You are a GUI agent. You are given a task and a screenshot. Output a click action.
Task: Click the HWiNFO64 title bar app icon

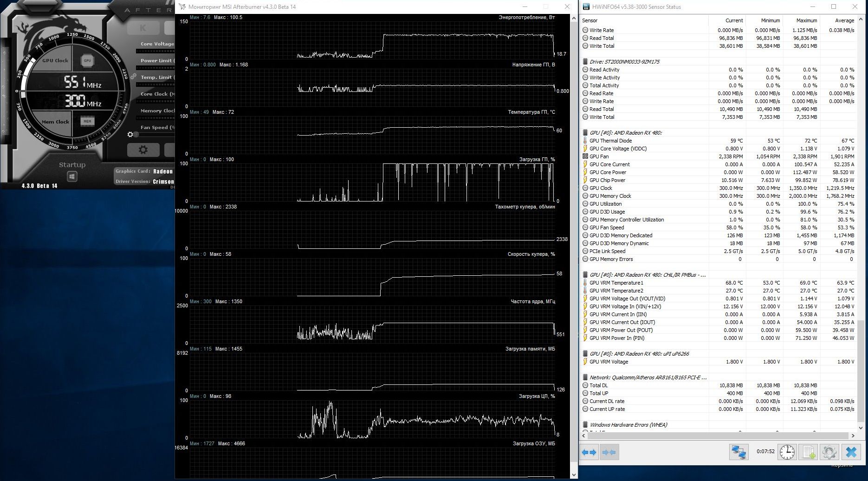[x=586, y=7]
